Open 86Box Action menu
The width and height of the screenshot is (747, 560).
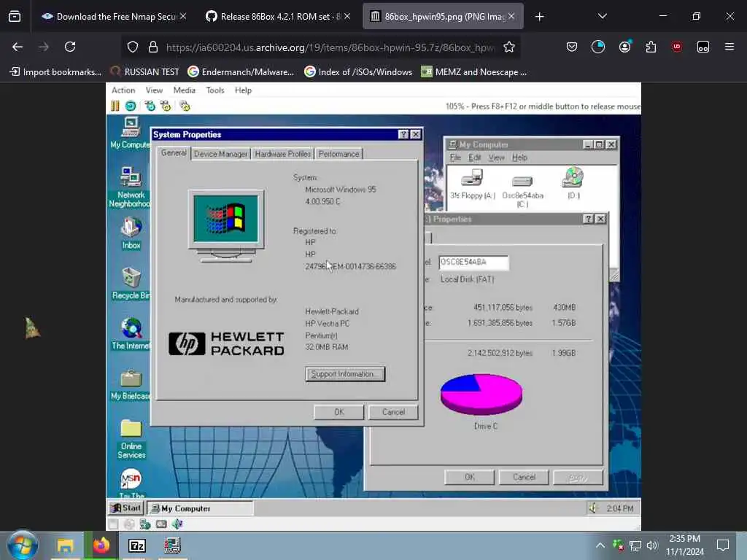[x=123, y=90]
